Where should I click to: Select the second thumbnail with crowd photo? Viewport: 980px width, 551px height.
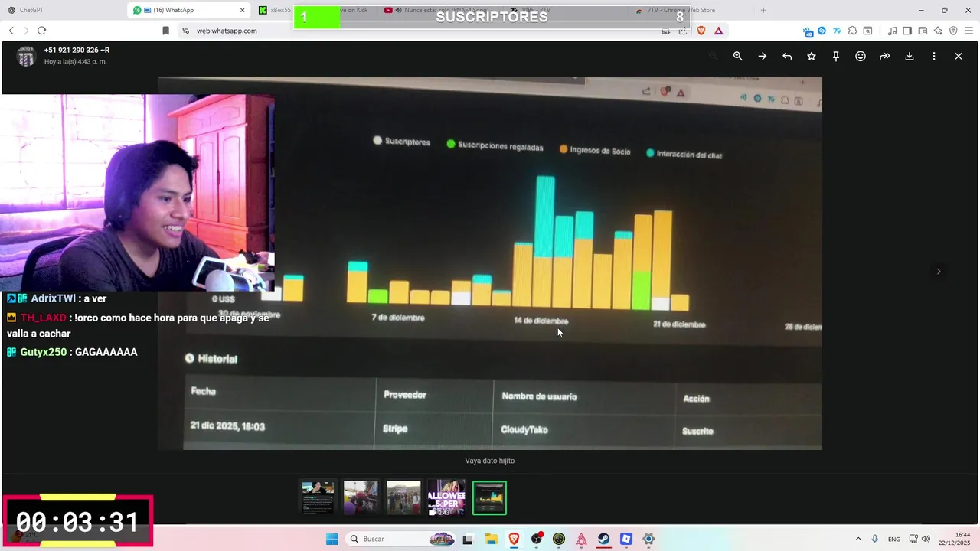tap(361, 497)
